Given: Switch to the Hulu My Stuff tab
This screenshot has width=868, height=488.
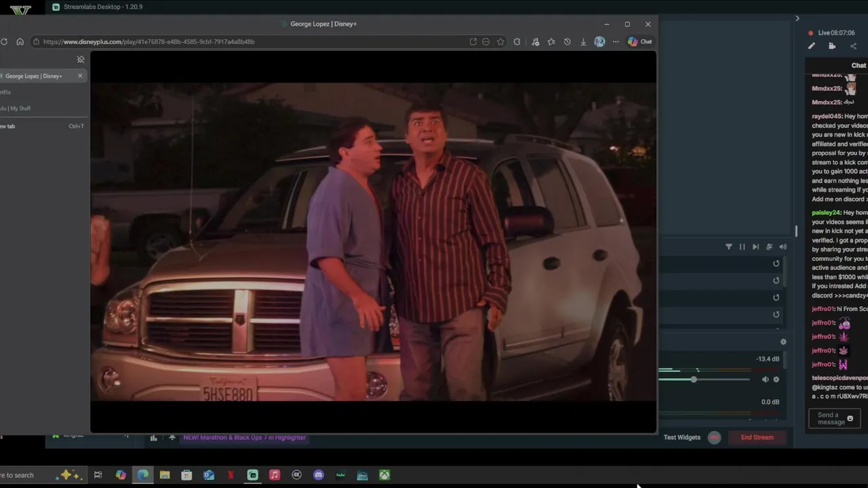Looking at the screenshot, I should coord(42,108).
